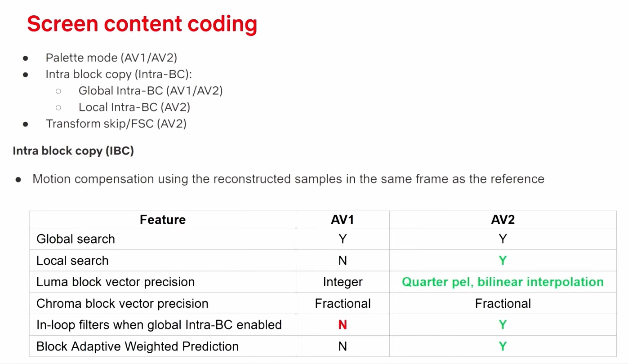This screenshot has height=364, width=628.
Task: Click the "Screen content coding" slide title
Action: 142,24
